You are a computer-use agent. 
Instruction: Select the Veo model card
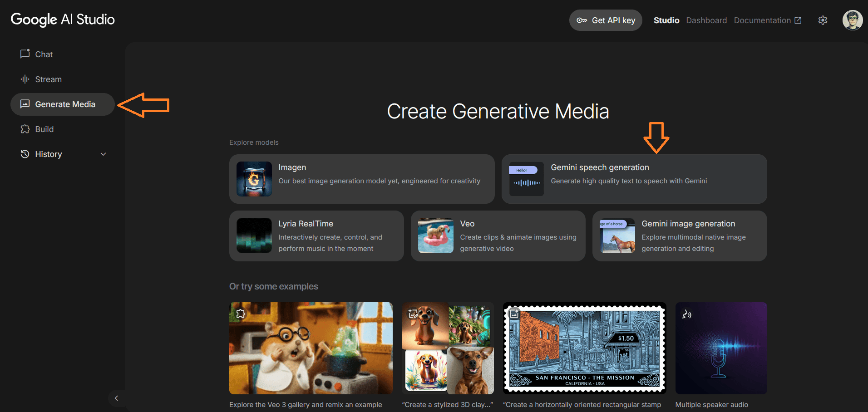click(x=498, y=236)
